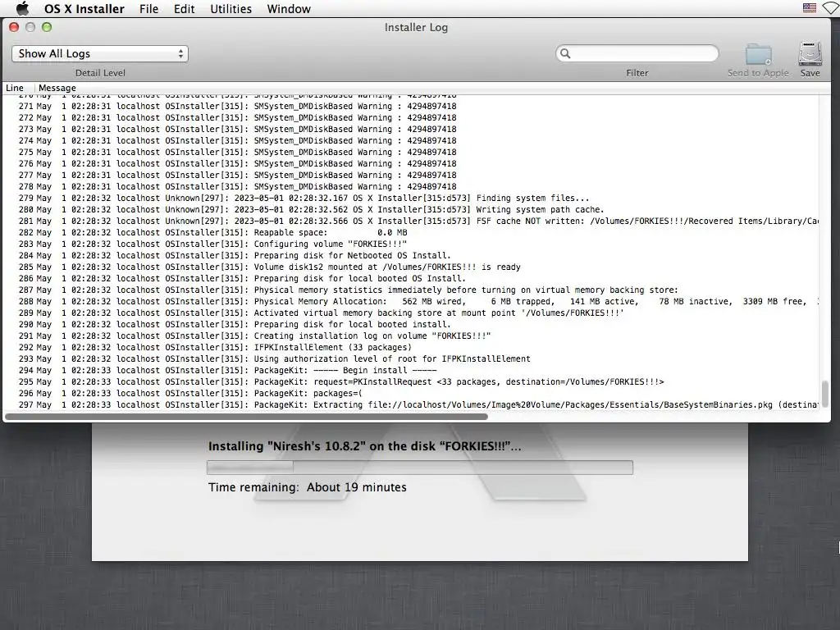840x630 pixels.
Task: Open the Show All Logs dropdown
Action: (x=99, y=53)
